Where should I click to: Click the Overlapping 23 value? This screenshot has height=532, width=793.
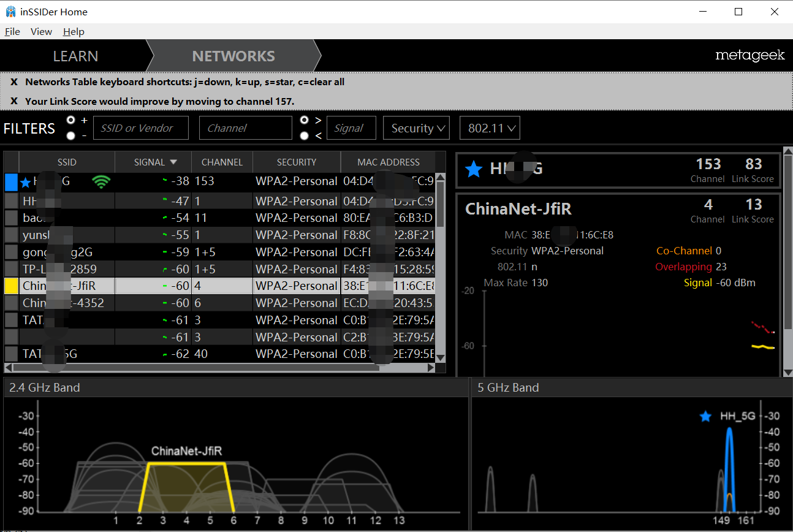coord(721,267)
